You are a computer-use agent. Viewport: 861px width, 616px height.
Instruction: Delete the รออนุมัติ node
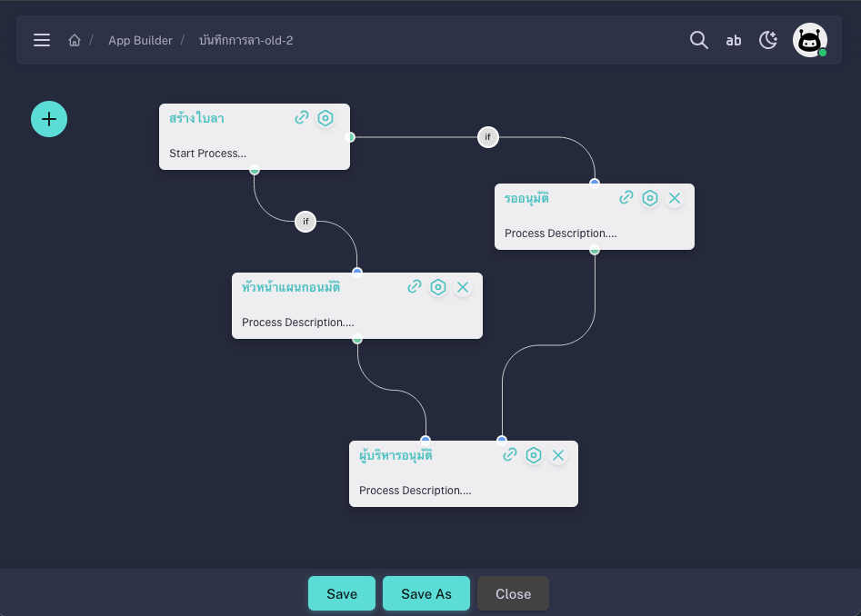point(674,198)
